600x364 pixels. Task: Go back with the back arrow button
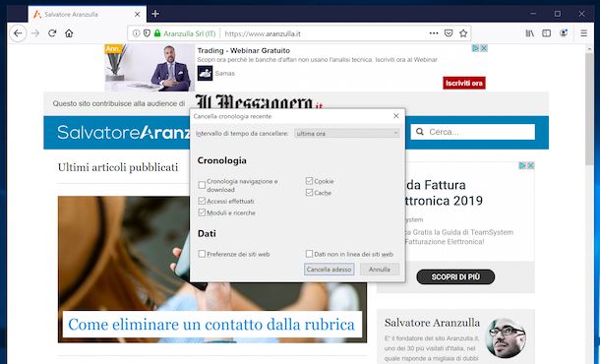pyautogui.click(x=18, y=33)
